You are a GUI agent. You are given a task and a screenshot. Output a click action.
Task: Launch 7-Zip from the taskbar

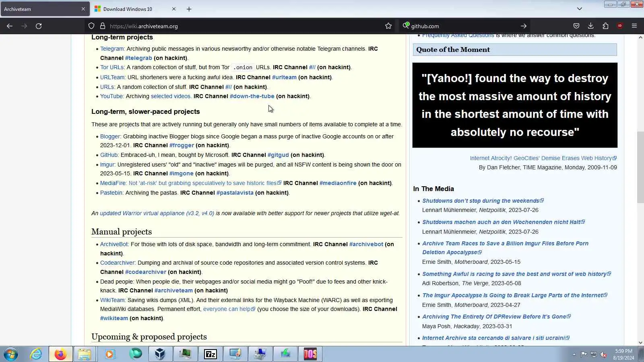click(x=211, y=354)
